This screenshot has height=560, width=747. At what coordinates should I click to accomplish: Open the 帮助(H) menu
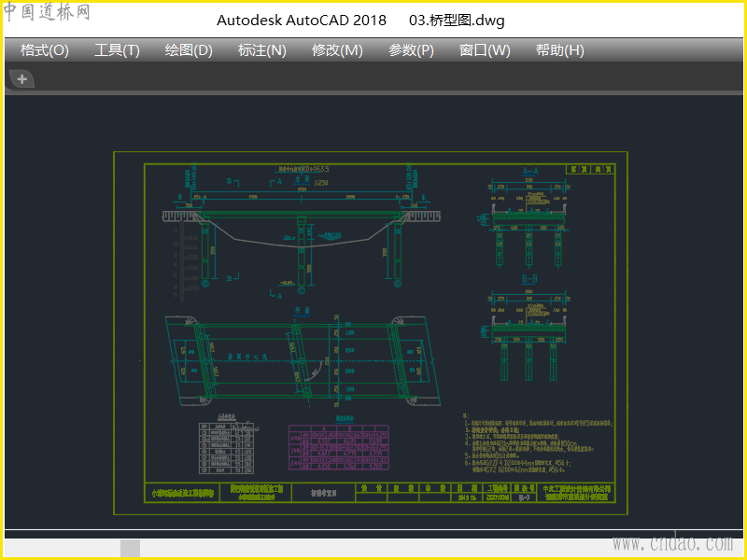click(x=559, y=50)
